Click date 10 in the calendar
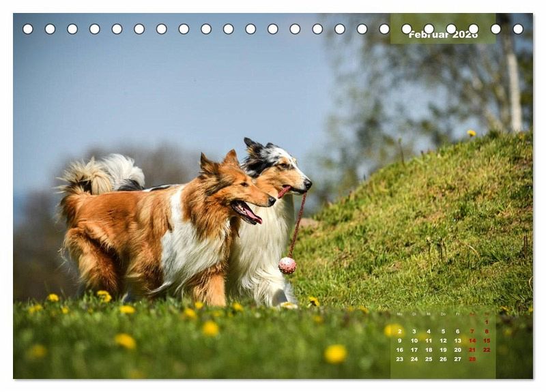The height and width of the screenshot is (392, 546). (414, 340)
